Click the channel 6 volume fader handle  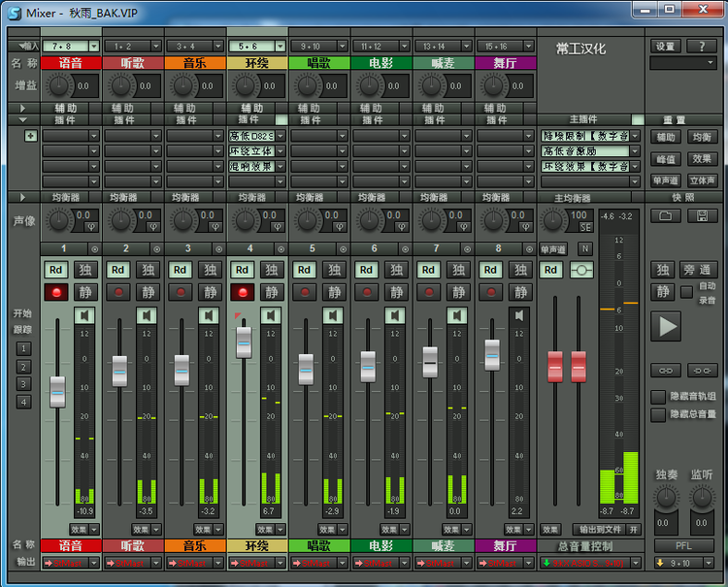point(368,367)
